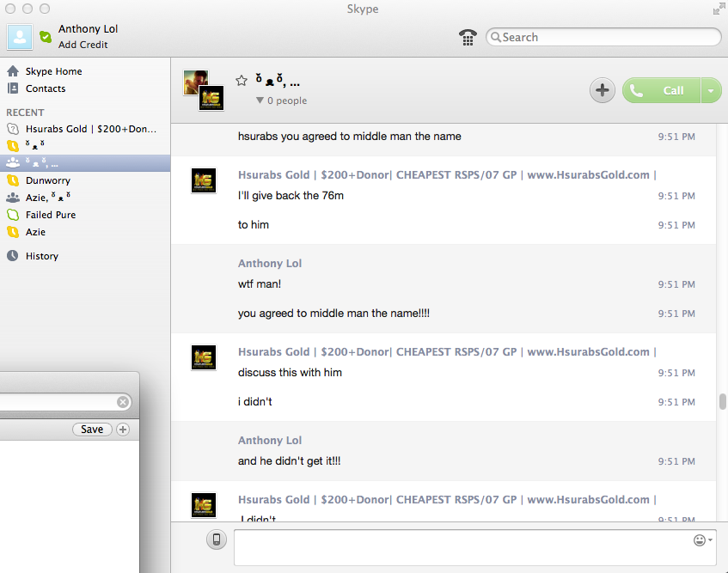Image resolution: width=728 pixels, height=573 pixels.
Task: Click the Azie group people icon
Action: tap(13, 198)
